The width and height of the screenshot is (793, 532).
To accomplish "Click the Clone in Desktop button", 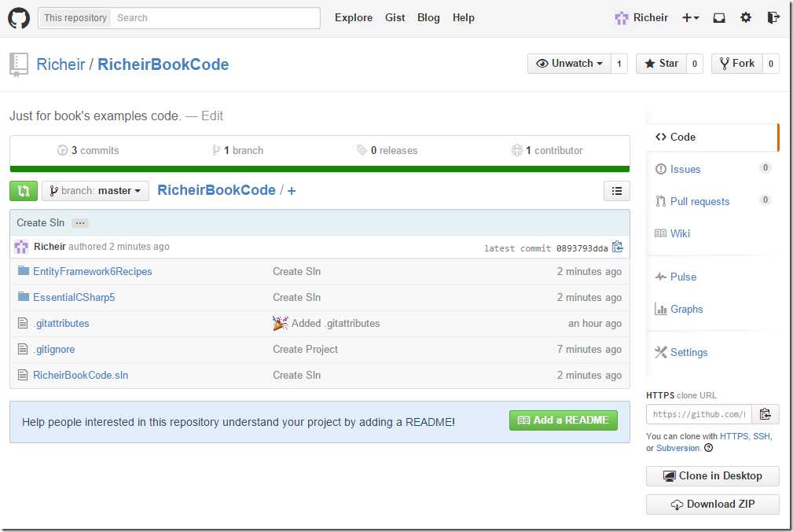I will tap(713, 476).
